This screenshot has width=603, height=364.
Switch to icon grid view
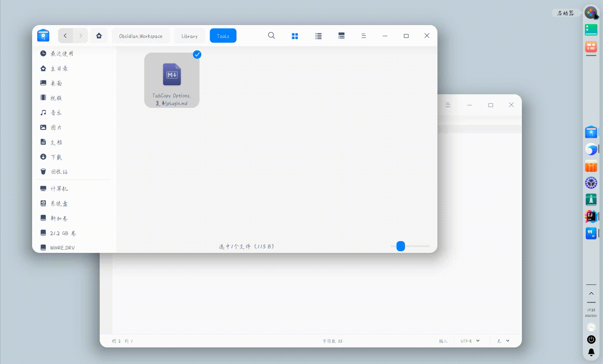pos(295,36)
